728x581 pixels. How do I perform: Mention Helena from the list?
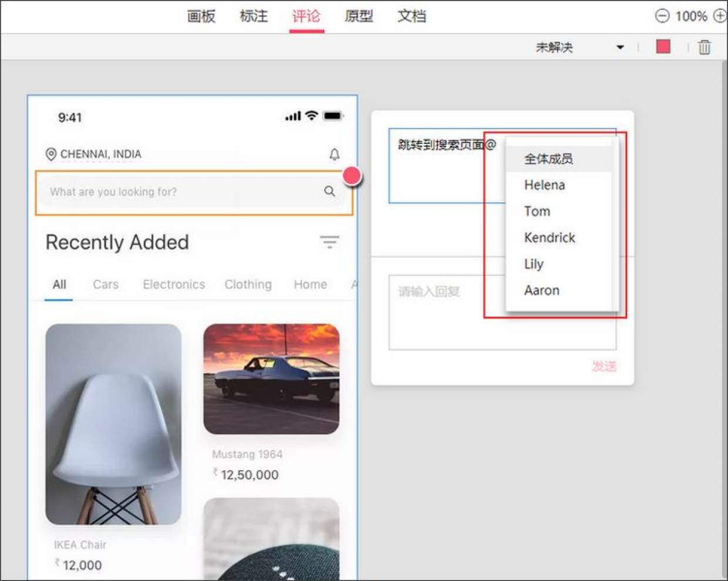point(559,185)
